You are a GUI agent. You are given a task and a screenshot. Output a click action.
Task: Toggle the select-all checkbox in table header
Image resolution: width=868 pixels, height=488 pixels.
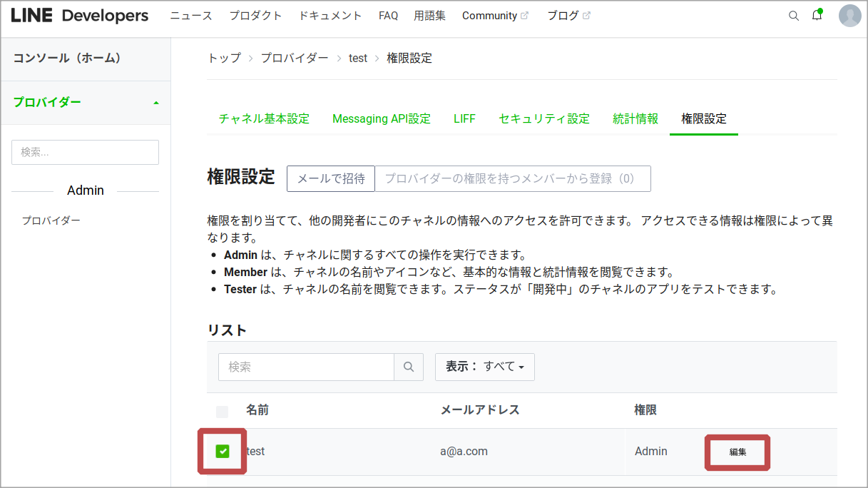[x=223, y=412]
